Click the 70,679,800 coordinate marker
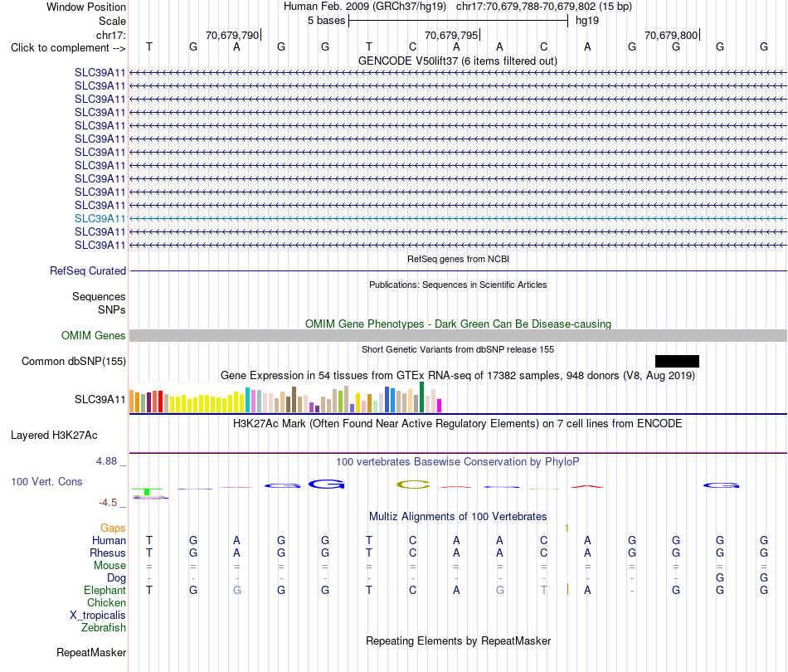788x672 pixels. click(671, 35)
